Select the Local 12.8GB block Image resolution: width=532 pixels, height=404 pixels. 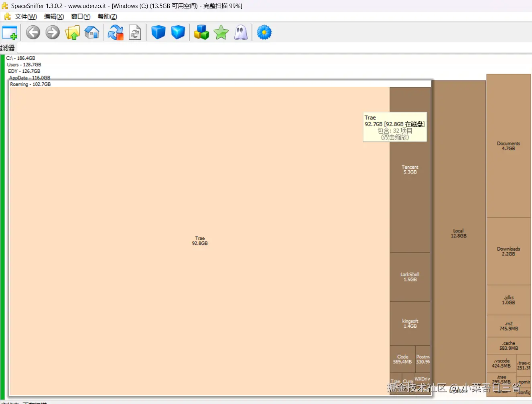pos(458,233)
